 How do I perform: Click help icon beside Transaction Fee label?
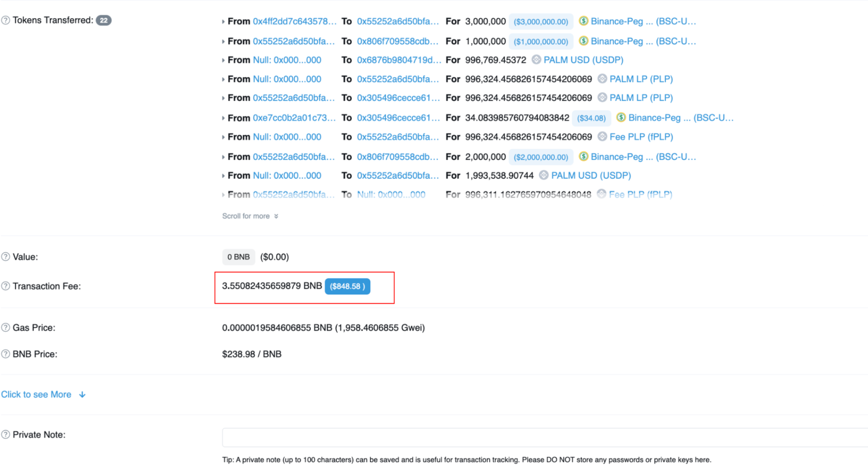click(x=5, y=286)
